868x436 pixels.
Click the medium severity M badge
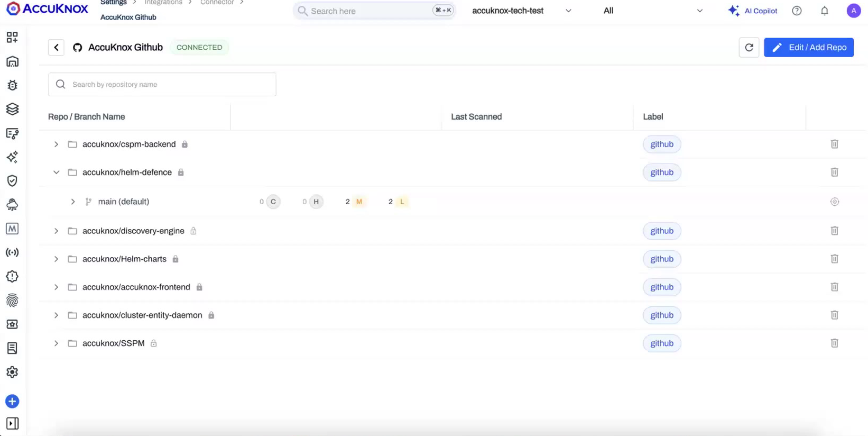[x=359, y=202]
